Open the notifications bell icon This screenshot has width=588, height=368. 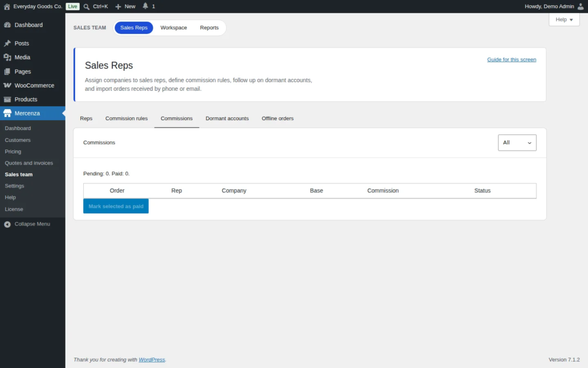(x=145, y=6)
